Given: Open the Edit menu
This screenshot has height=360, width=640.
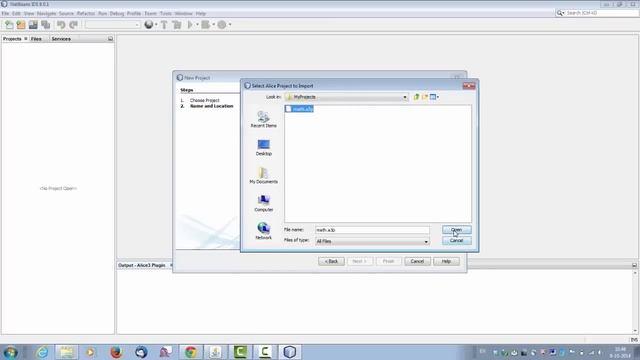Looking at the screenshot, I should (16, 13).
